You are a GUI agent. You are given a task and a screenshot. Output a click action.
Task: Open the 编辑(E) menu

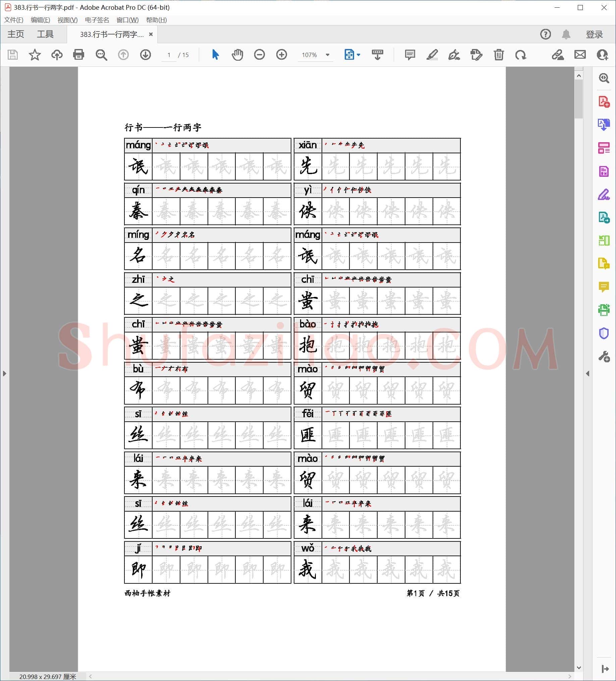[40, 20]
